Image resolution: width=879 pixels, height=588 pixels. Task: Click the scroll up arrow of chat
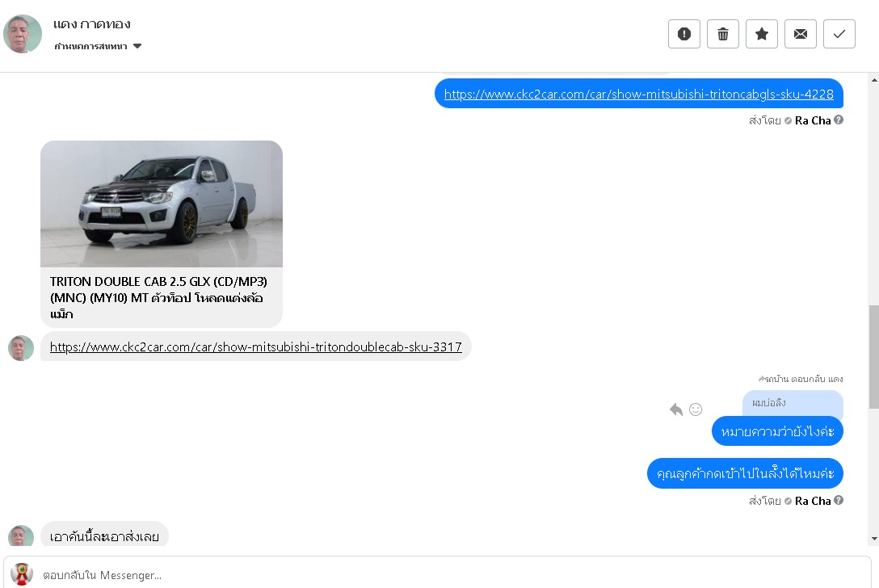(x=874, y=80)
